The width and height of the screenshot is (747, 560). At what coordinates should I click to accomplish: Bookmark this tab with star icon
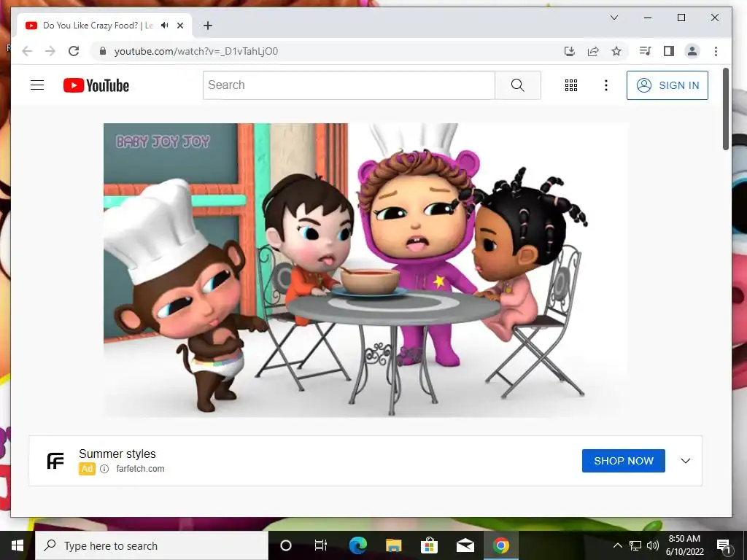(616, 51)
